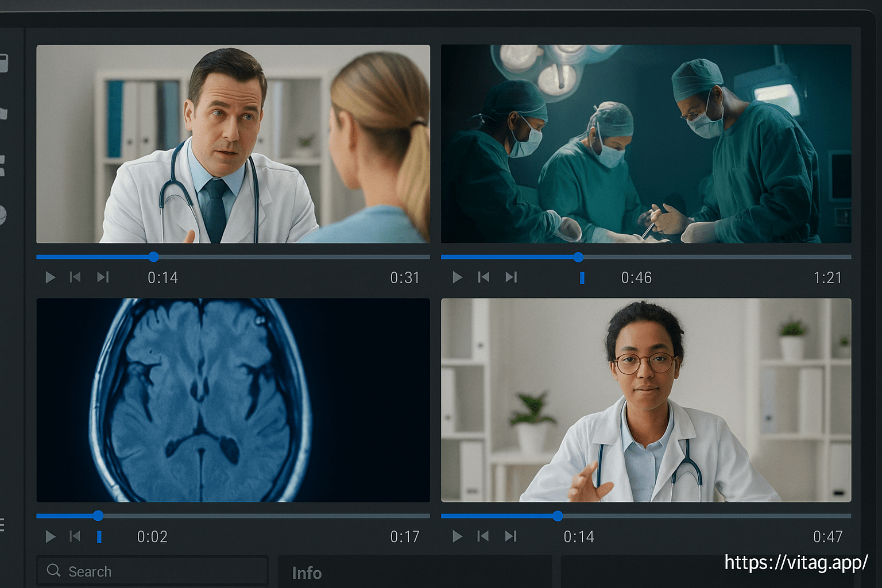This screenshot has height=588, width=882.
Task: Play the operating room surgery video
Action: [x=457, y=277]
